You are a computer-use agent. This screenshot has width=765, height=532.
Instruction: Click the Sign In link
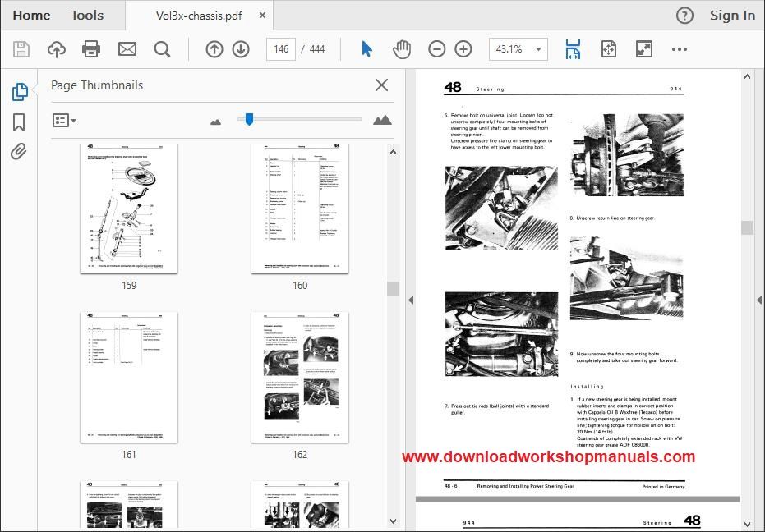[x=732, y=16]
